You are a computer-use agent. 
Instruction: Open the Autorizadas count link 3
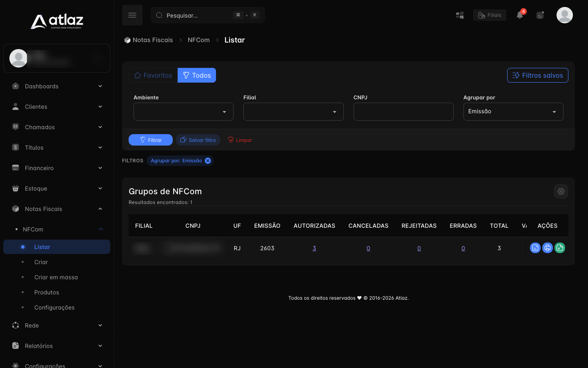click(x=314, y=248)
